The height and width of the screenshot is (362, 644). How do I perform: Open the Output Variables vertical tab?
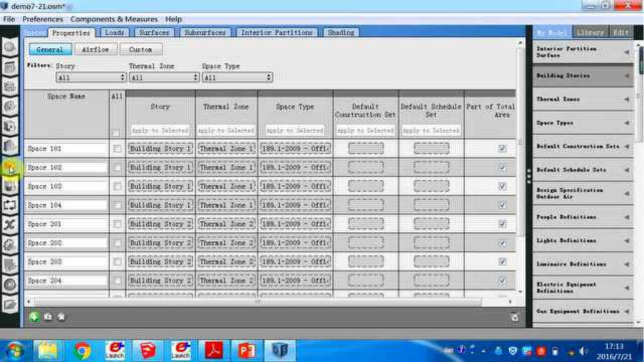point(11,225)
